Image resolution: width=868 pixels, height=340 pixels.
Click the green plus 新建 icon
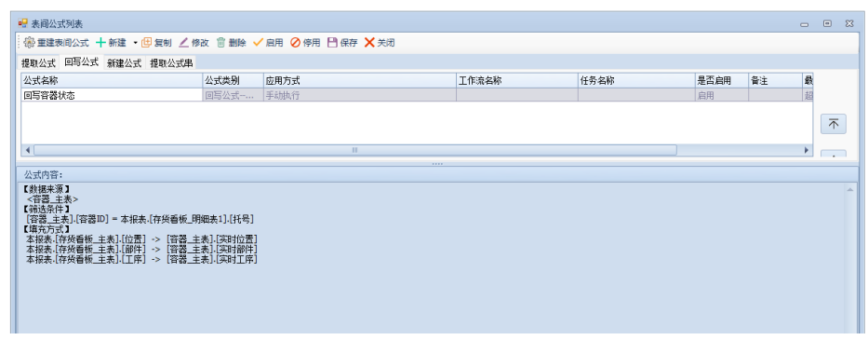100,43
